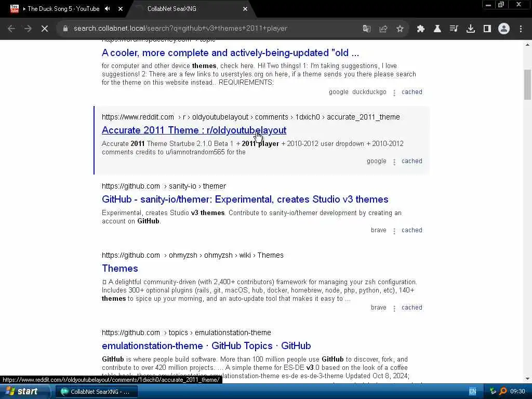Click the 'google' engine label on reddit result

point(376,161)
